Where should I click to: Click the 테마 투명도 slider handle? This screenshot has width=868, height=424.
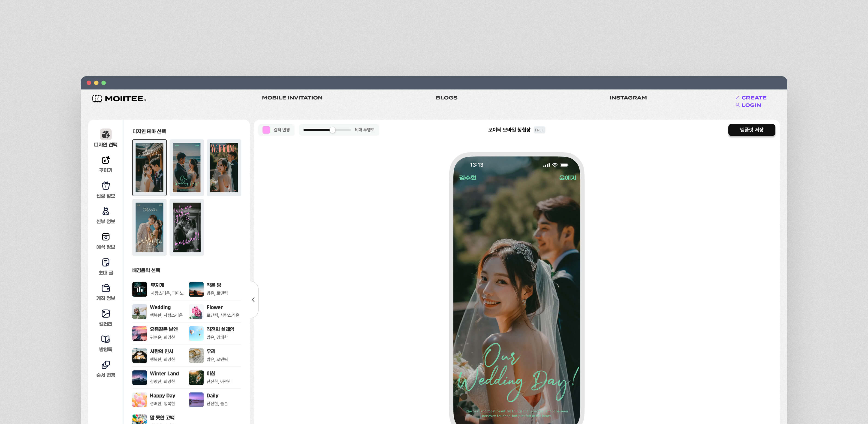[332, 130]
